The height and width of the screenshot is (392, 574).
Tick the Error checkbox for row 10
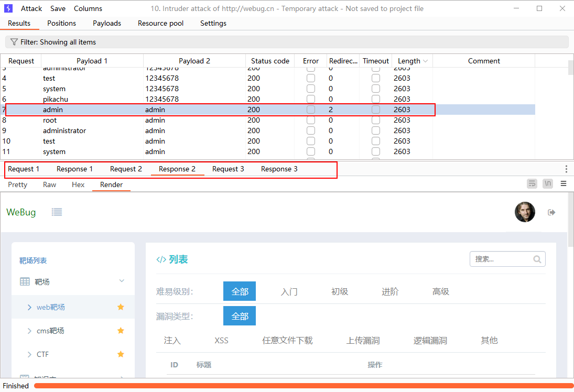[x=311, y=141]
